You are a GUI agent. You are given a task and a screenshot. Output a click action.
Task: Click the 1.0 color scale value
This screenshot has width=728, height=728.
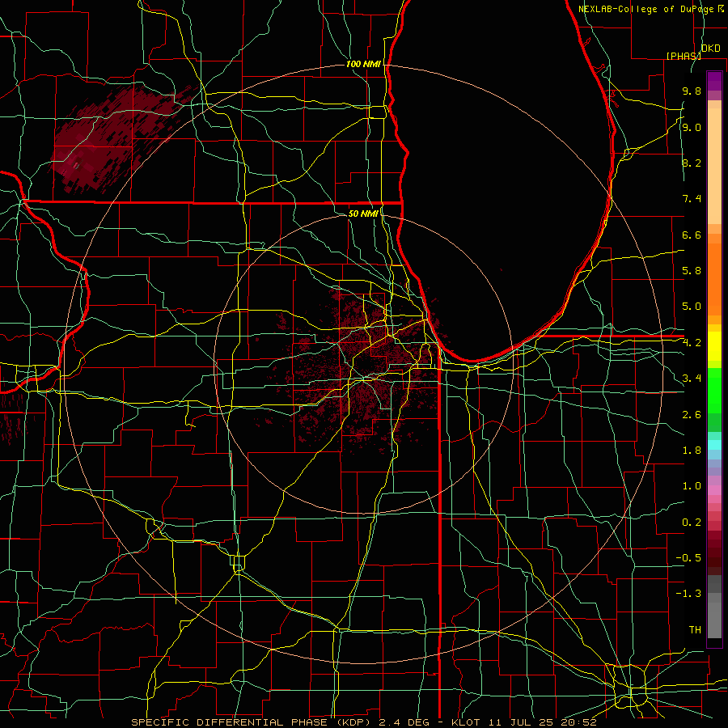click(692, 486)
